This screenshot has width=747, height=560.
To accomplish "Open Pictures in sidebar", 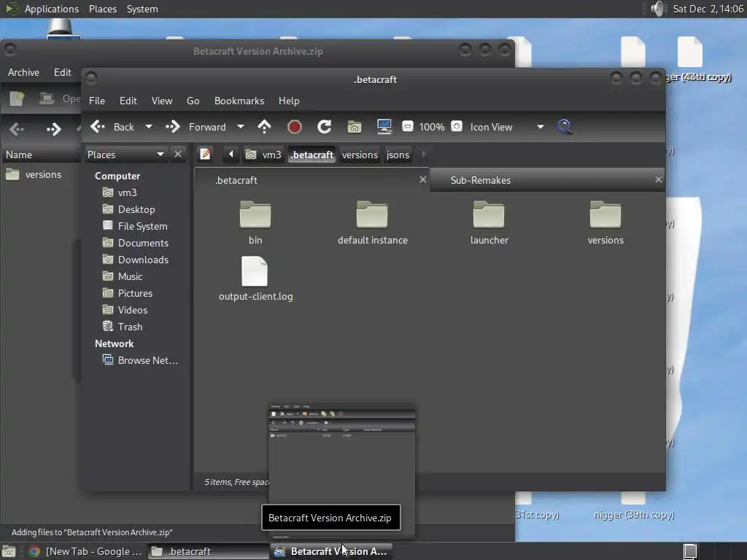I will [x=134, y=293].
